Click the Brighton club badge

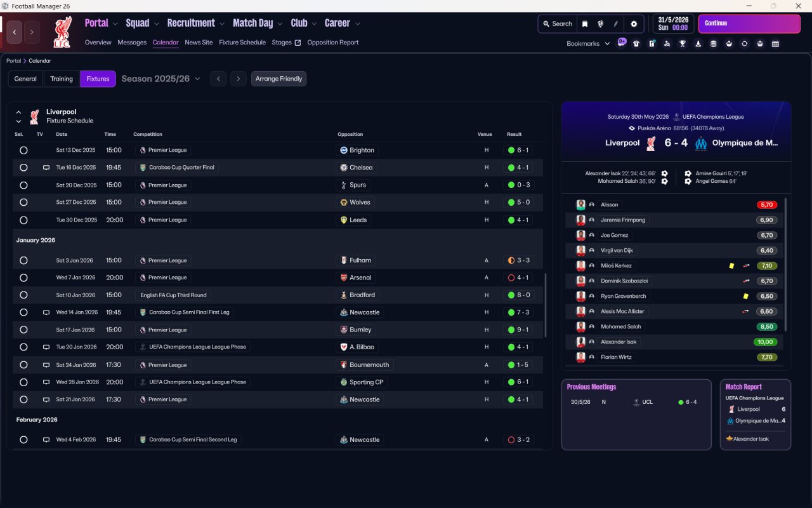click(x=344, y=150)
